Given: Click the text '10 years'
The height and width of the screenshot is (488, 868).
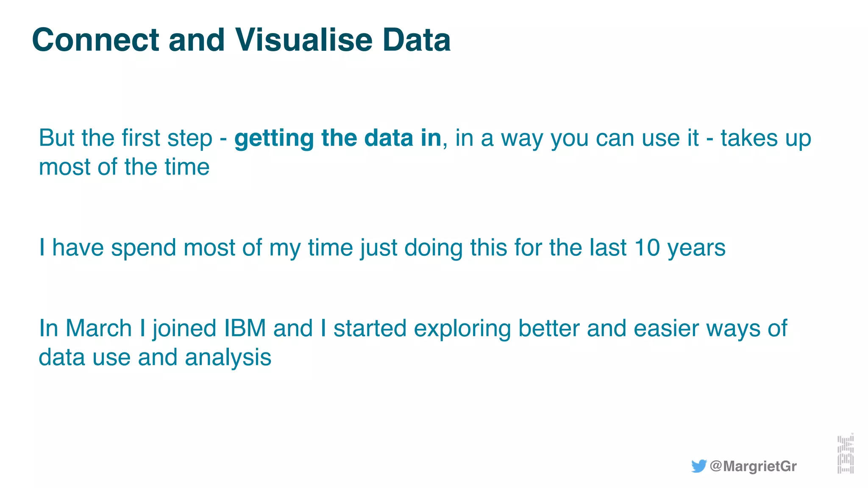Looking at the screenshot, I should 679,248.
